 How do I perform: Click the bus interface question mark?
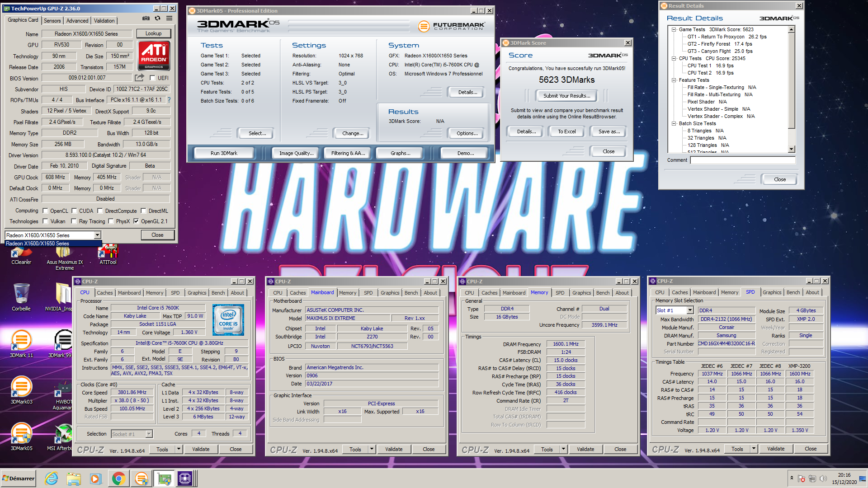click(x=169, y=100)
